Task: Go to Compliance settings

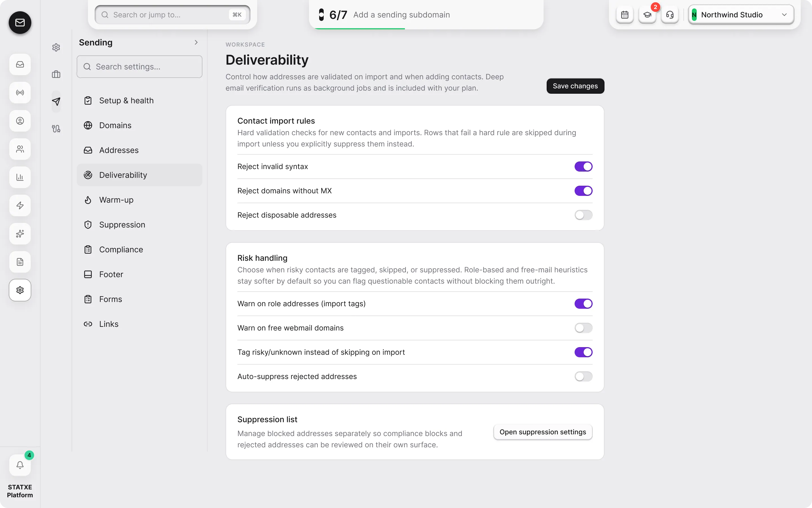Action: point(139,250)
